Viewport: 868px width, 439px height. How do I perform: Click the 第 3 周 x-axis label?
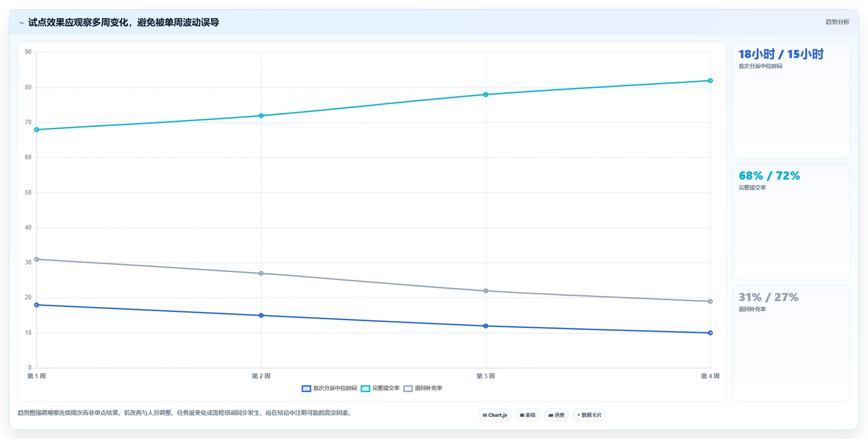click(x=486, y=376)
